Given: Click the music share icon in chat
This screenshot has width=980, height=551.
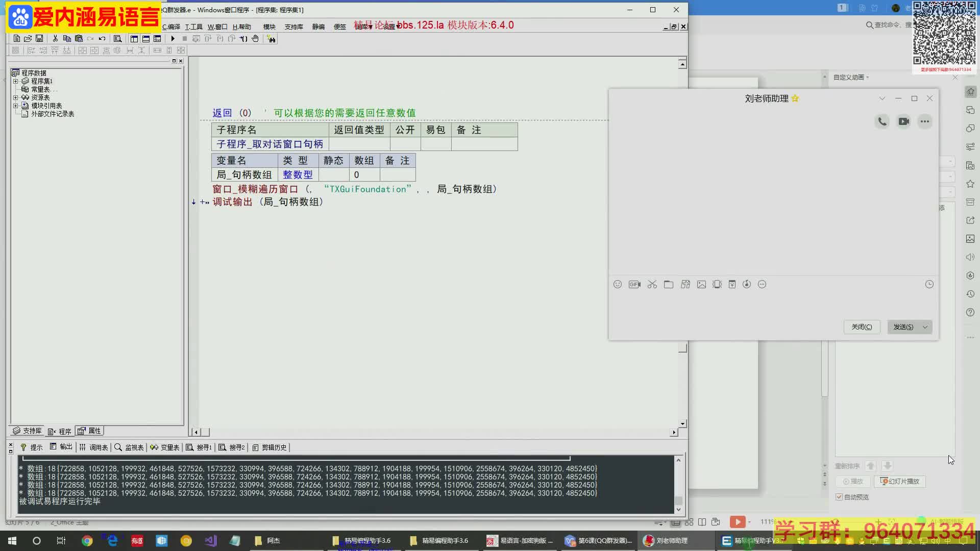Looking at the screenshot, I should (x=747, y=285).
